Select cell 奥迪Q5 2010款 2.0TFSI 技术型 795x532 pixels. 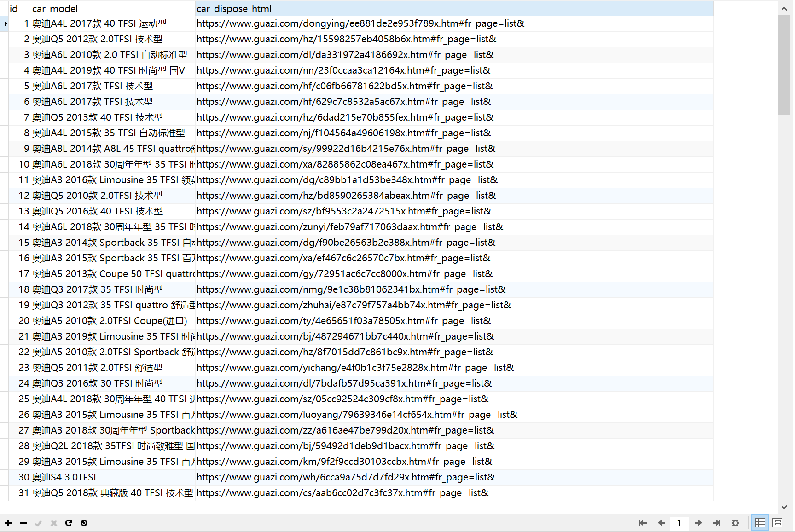(x=113, y=196)
